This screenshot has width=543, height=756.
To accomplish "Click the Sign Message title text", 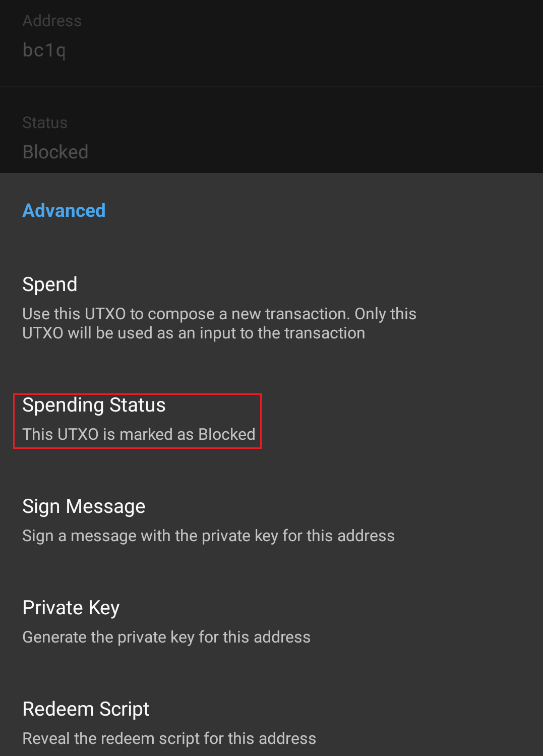I will [x=84, y=506].
